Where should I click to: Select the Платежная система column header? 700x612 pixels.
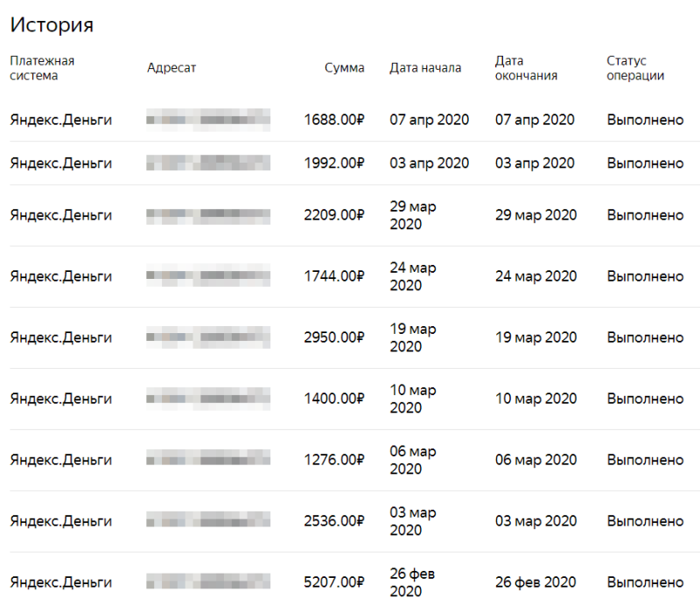click(x=42, y=68)
